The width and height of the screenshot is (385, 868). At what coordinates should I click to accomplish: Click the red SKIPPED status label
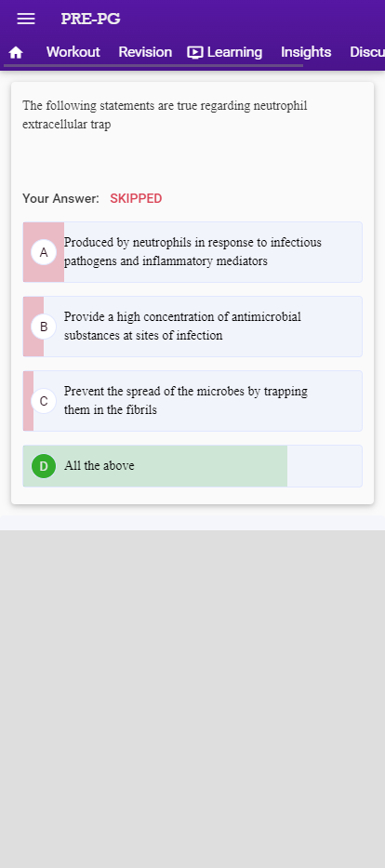[x=136, y=199]
